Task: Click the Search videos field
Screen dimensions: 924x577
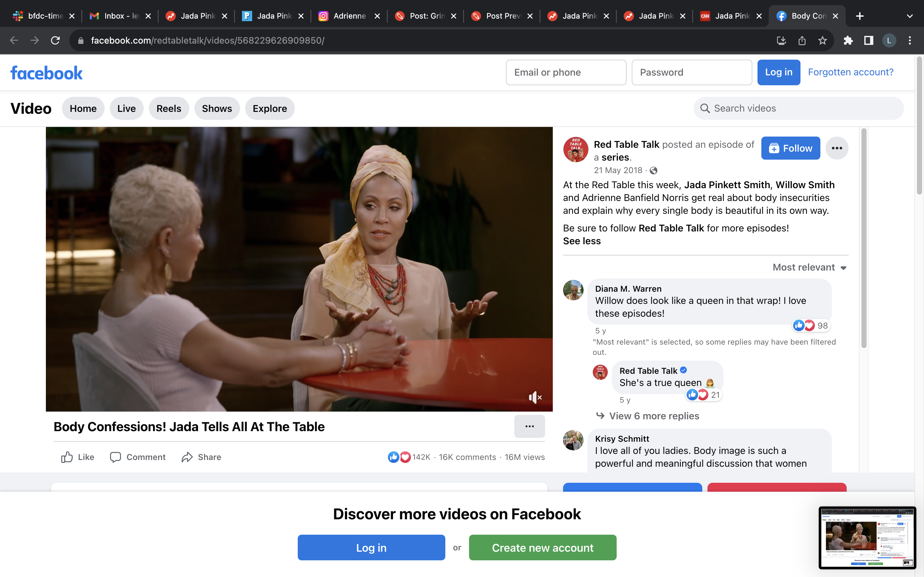Action: pyautogui.click(x=798, y=108)
